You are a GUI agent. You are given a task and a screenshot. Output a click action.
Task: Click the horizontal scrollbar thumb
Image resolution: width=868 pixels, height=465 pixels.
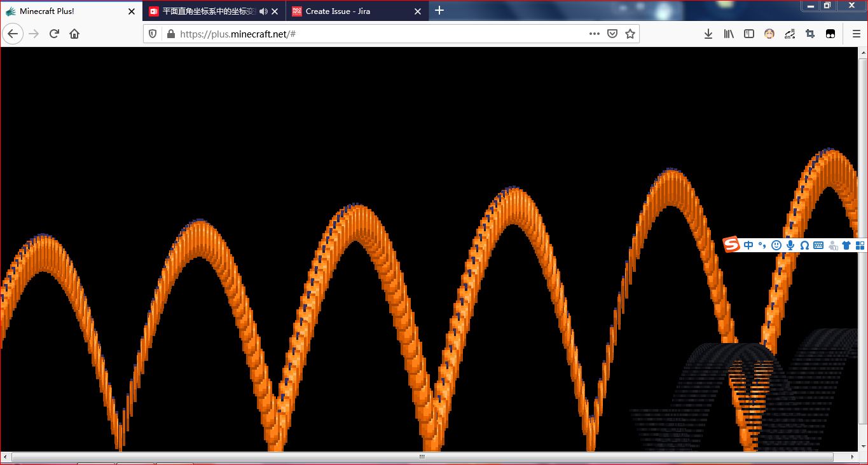(422, 457)
